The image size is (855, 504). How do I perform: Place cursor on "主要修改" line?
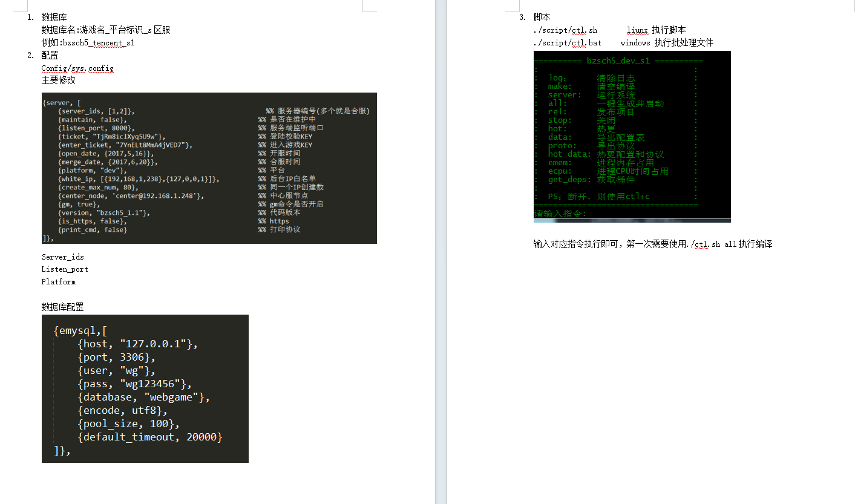click(58, 80)
